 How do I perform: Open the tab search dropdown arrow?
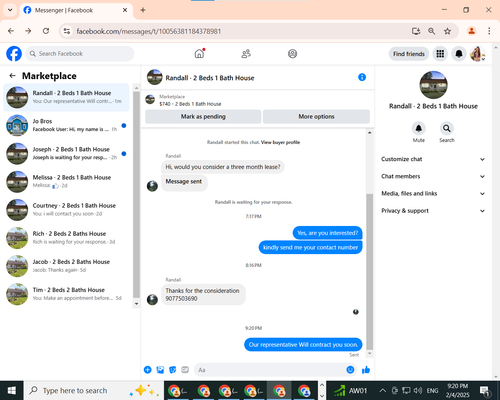pyautogui.click(x=10, y=10)
